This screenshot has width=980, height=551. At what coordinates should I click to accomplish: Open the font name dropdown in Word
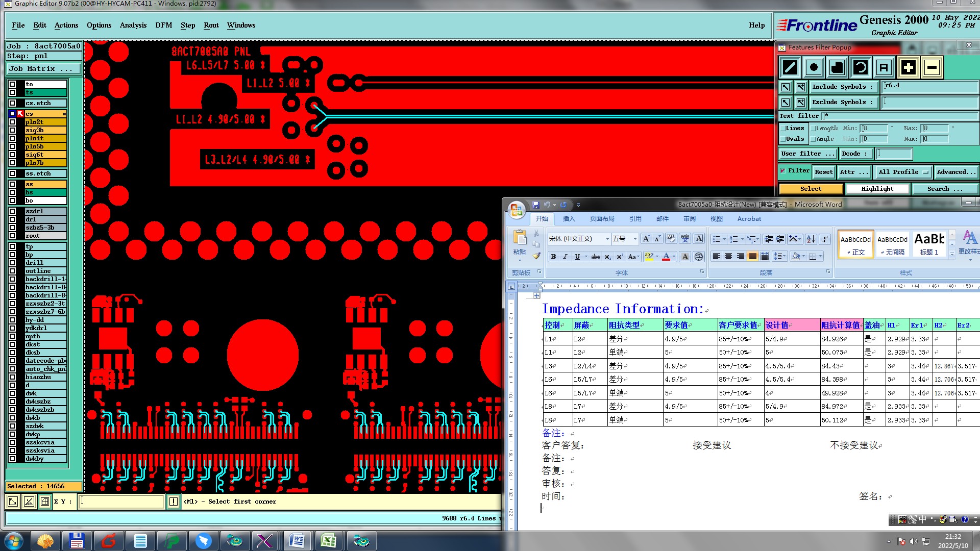[x=607, y=239]
